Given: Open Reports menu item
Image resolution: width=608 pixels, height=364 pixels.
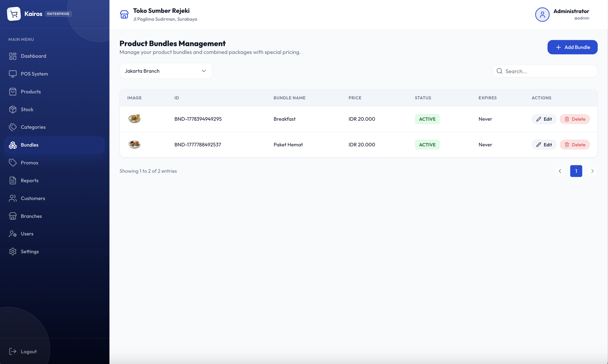Looking at the screenshot, I should pos(54,181).
